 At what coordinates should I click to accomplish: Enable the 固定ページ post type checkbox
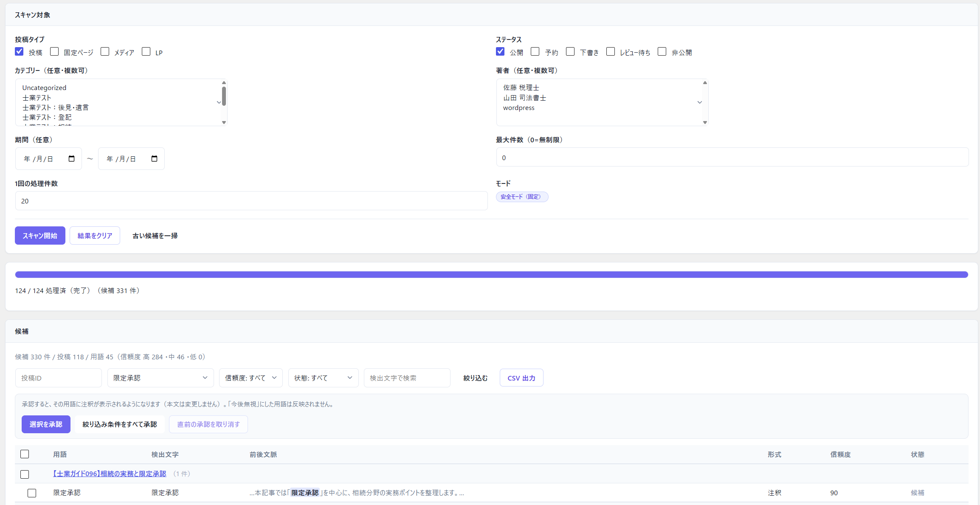click(54, 52)
